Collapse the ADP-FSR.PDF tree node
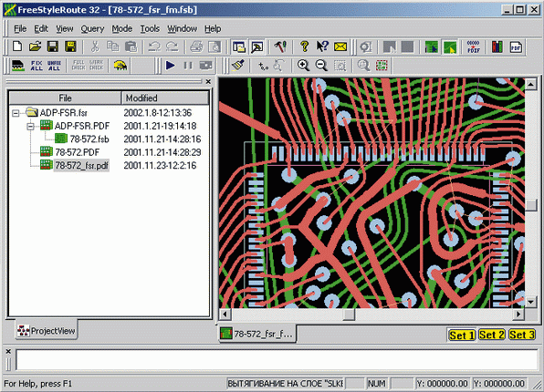Screen dimensions: 544x392 (x=30, y=126)
